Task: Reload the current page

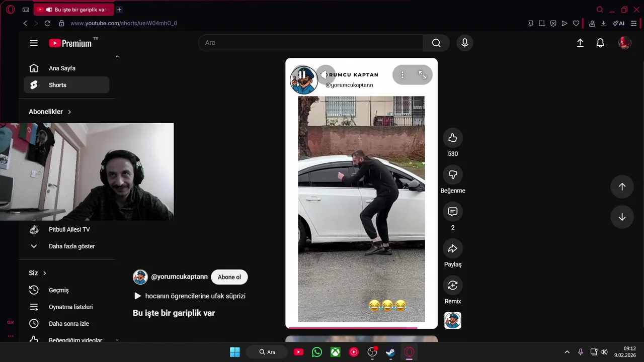Action: tap(47, 23)
